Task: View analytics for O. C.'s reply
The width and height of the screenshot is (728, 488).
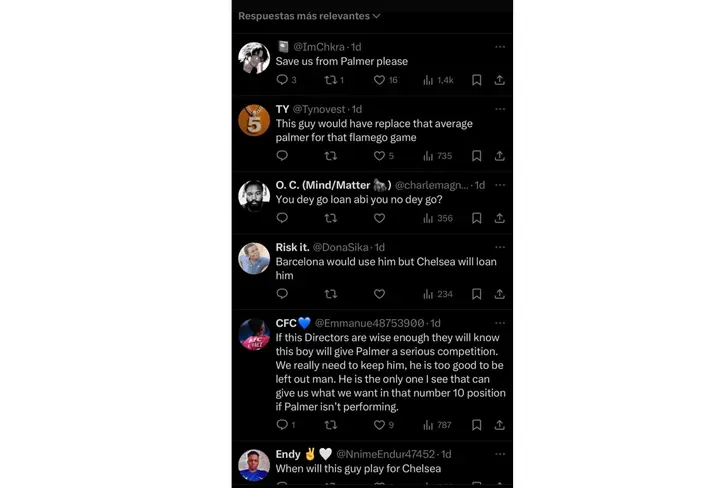Action: point(438,218)
